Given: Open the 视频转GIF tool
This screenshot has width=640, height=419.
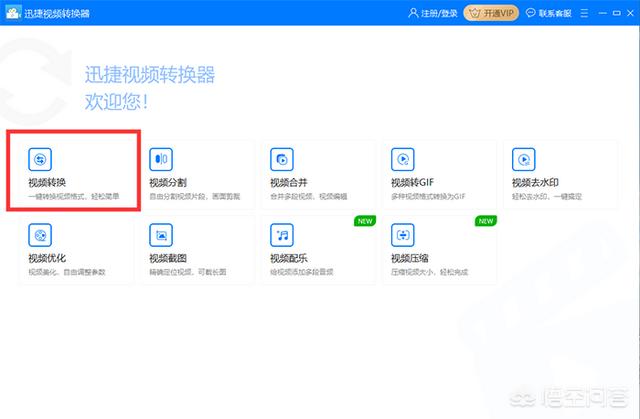Looking at the screenshot, I should click(x=438, y=173).
